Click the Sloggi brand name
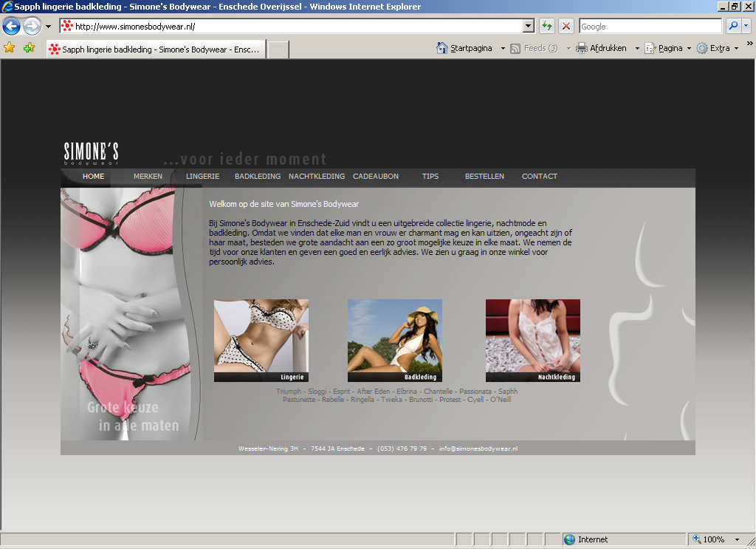This screenshot has height=549, width=756. click(x=317, y=392)
